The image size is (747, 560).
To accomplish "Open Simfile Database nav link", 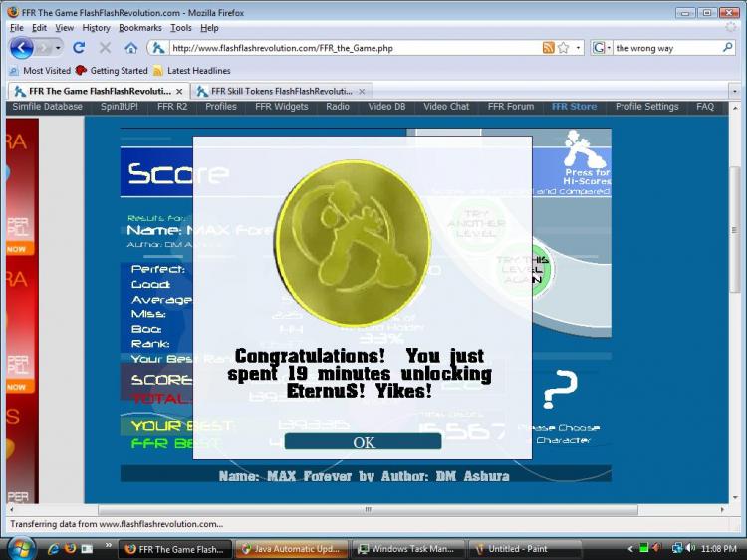I will pyautogui.click(x=47, y=107).
